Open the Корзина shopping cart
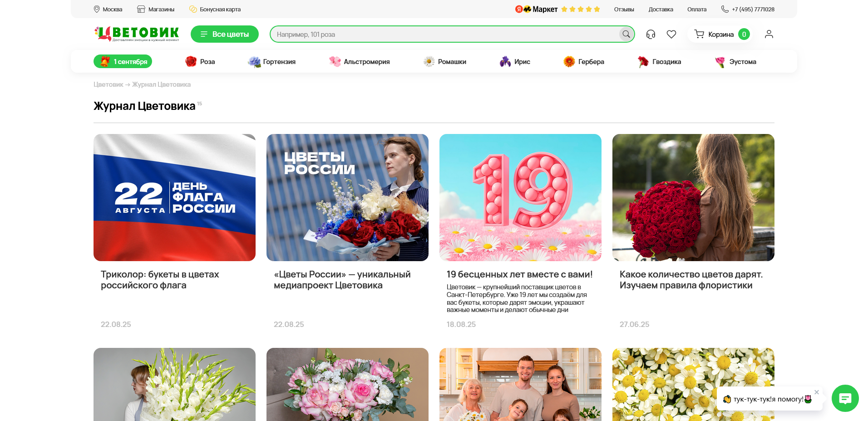The width and height of the screenshot is (868, 421). click(x=721, y=34)
